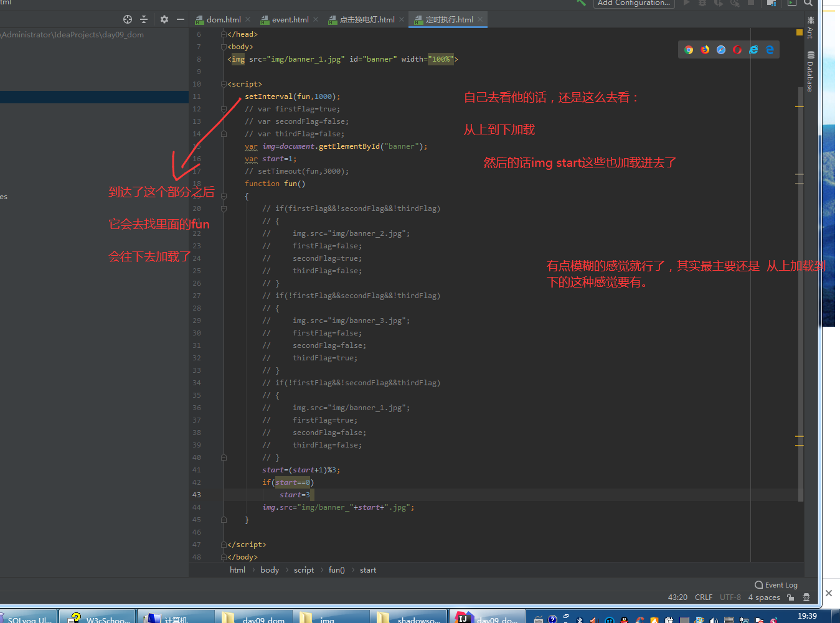Hide the project tool window
Screen dimensions: 840x623
(x=181, y=19)
